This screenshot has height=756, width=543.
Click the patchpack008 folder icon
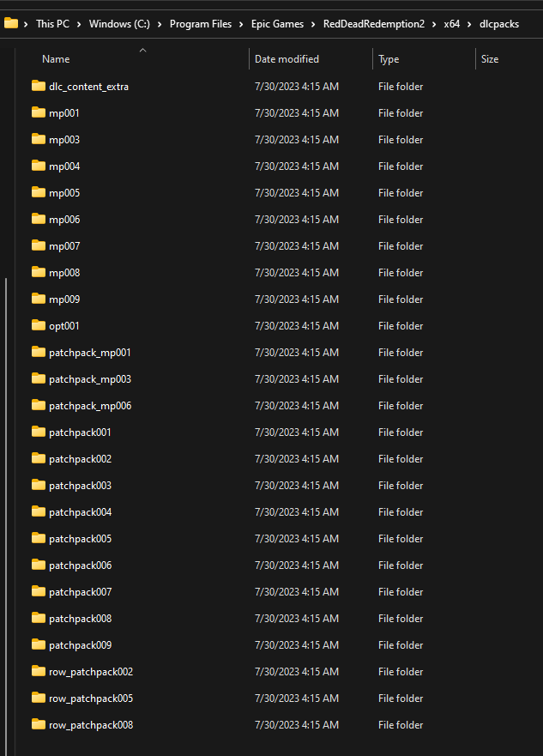[39, 618]
